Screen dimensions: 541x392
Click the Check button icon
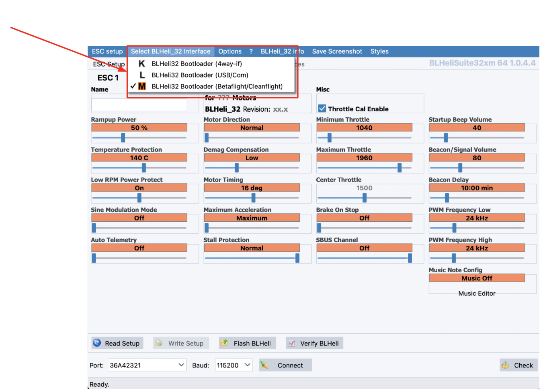coord(505,365)
